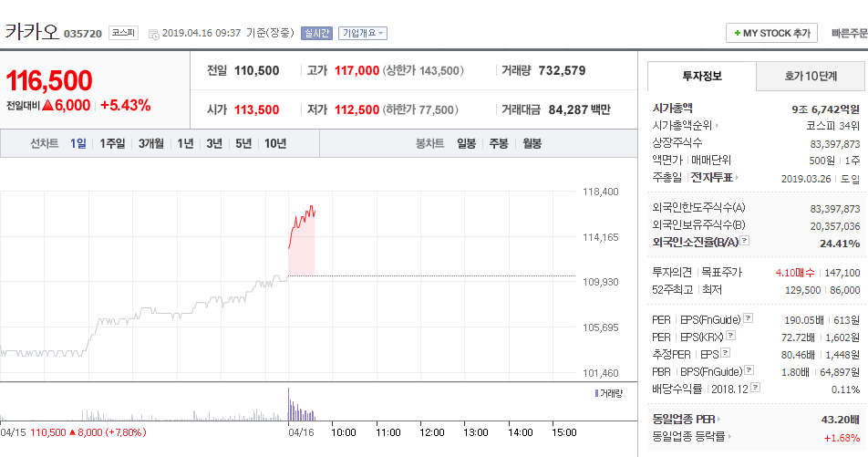Open the 기업개요 dropdown
Screen dimensions: 868x457
363,33
